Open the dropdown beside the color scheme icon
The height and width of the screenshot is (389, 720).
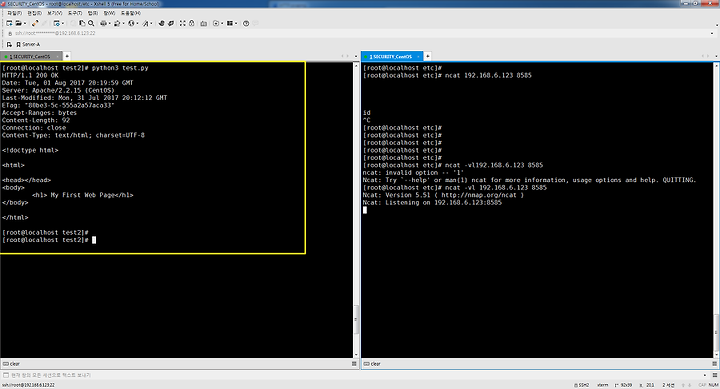pos(124,23)
